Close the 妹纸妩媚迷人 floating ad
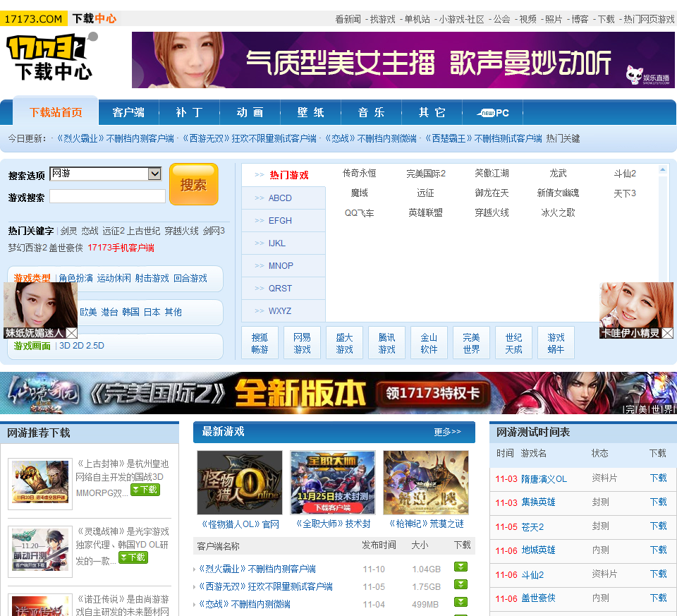Screen dimensions: 677x616 [x=72, y=333]
